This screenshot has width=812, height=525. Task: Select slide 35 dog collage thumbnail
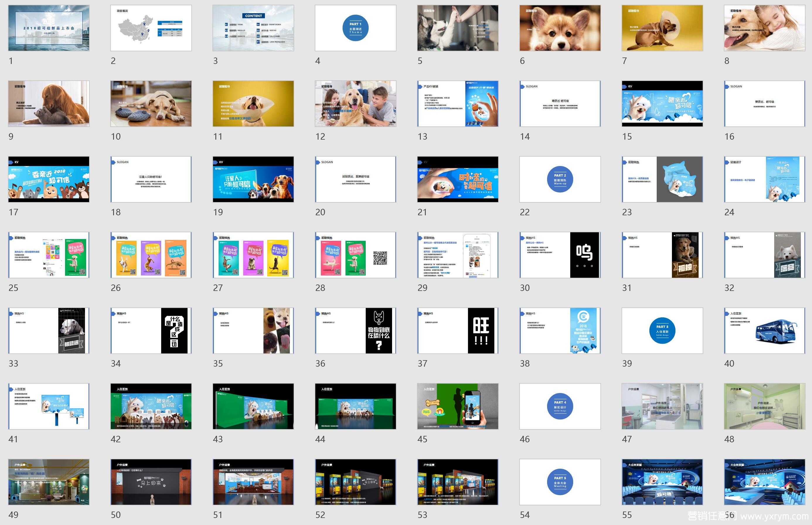click(253, 331)
